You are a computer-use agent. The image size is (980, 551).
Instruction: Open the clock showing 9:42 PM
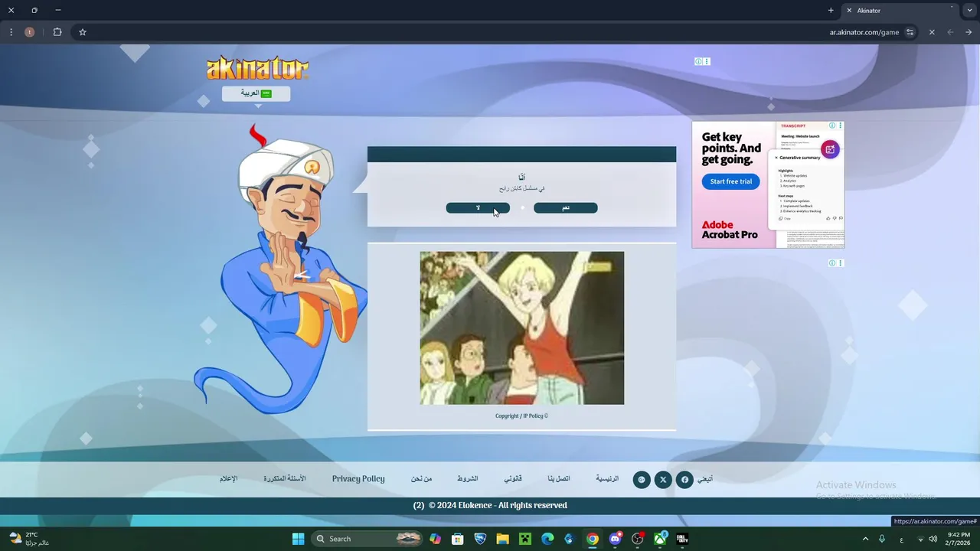(x=959, y=539)
